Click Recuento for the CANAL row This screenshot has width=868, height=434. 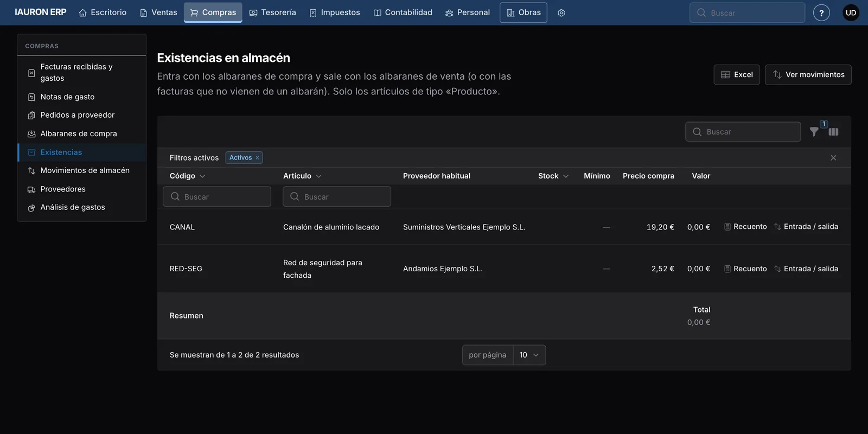coord(745,227)
